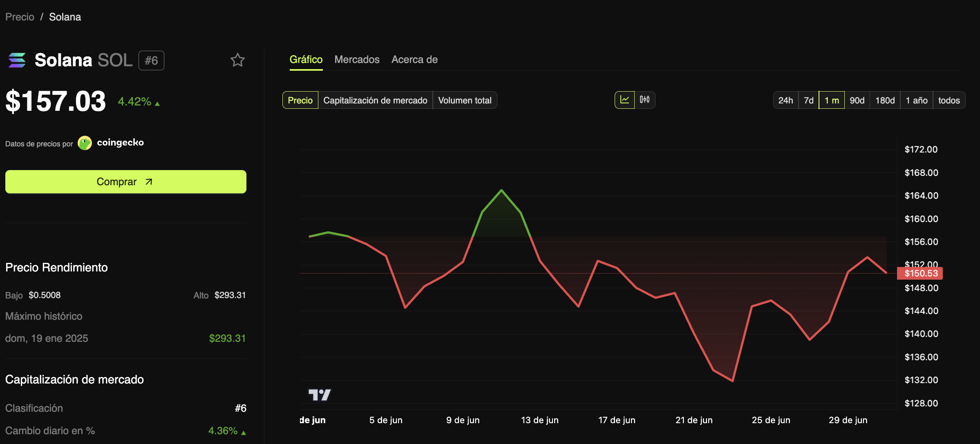Select the line chart view icon
This screenshot has width=980, height=444.
[x=624, y=100]
